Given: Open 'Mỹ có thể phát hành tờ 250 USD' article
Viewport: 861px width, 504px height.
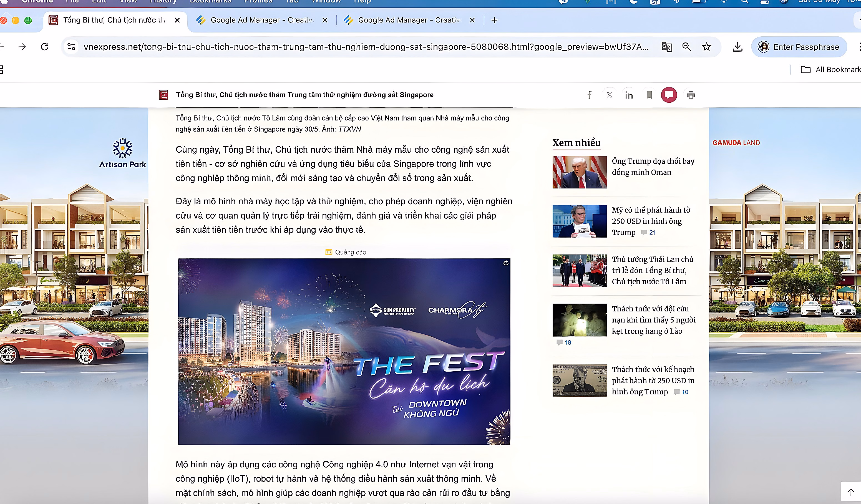Looking at the screenshot, I should tap(651, 221).
